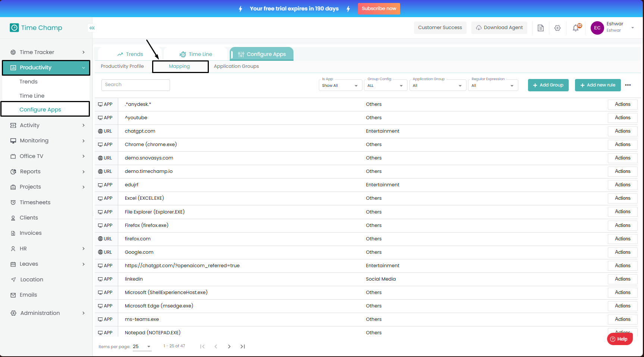
Task: Open Trends in the sidebar
Action: click(x=29, y=82)
